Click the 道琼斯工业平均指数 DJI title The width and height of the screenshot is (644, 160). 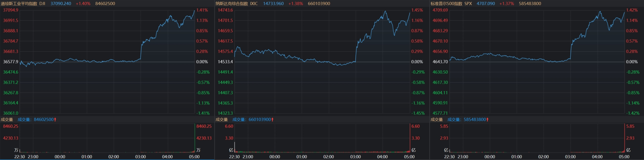pyautogui.click(x=23, y=3)
